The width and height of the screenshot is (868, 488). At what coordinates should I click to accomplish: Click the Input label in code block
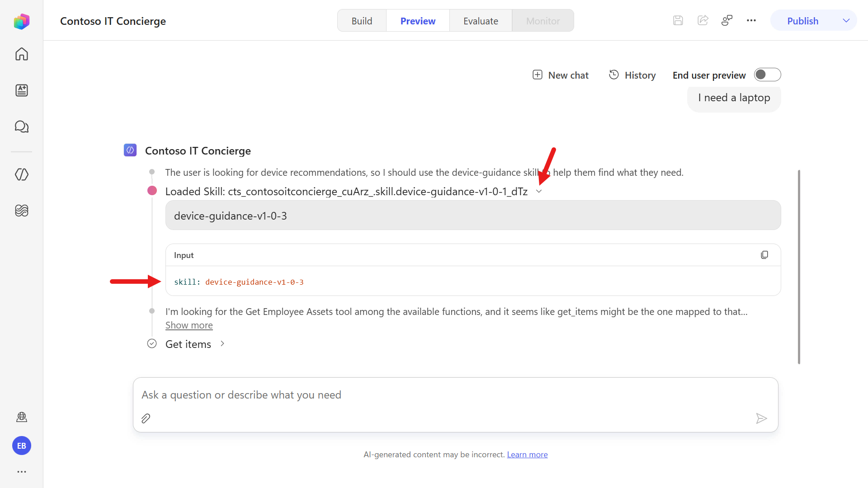(x=184, y=255)
